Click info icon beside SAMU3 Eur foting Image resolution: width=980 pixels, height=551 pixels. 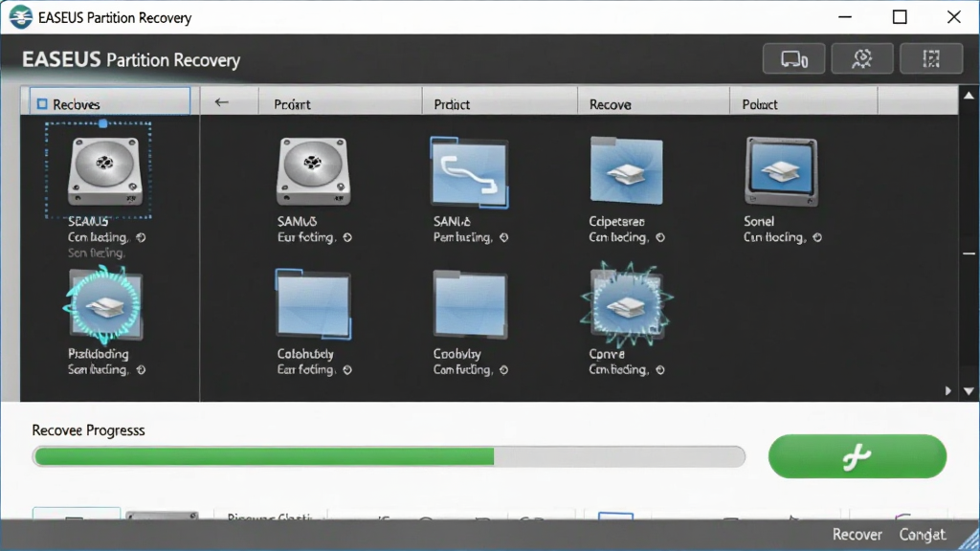(347, 237)
